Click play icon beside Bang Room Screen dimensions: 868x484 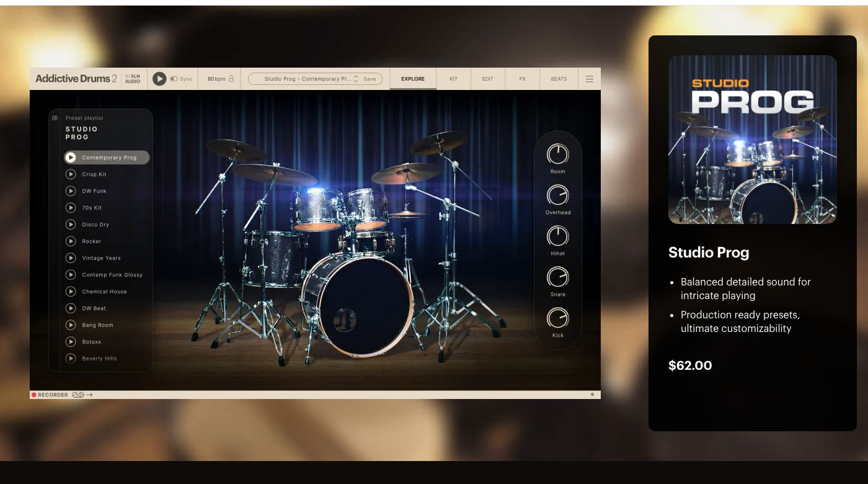pyautogui.click(x=71, y=325)
